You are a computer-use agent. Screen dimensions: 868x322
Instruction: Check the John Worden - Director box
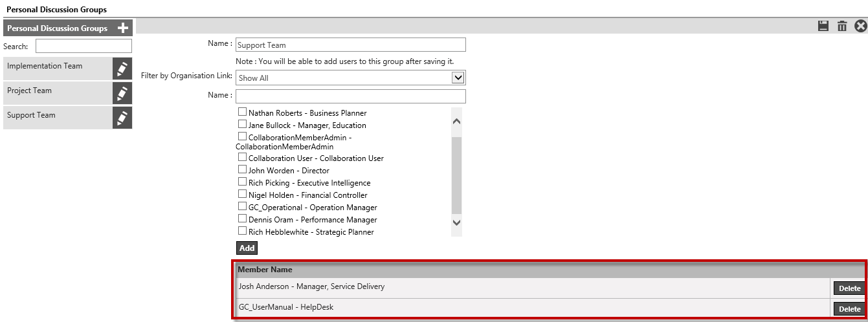[x=243, y=169]
